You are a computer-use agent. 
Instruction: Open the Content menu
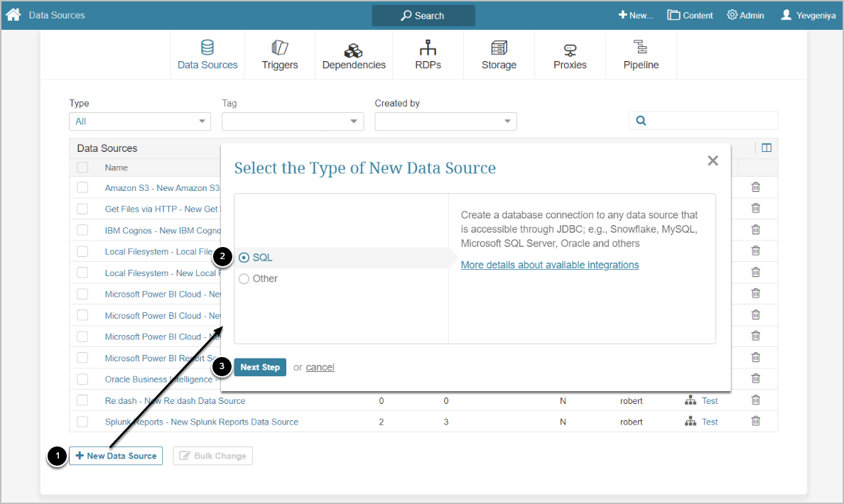pyautogui.click(x=690, y=15)
